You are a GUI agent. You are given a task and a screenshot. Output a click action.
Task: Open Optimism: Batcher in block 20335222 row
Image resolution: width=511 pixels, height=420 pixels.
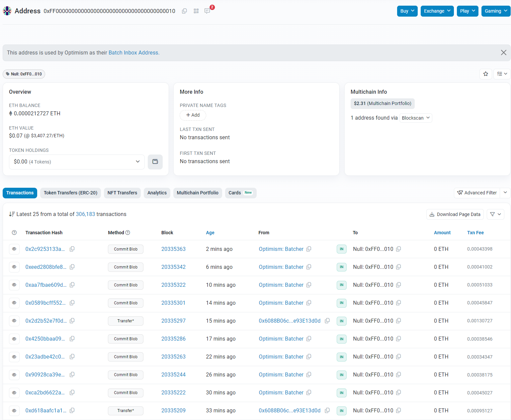(x=281, y=392)
